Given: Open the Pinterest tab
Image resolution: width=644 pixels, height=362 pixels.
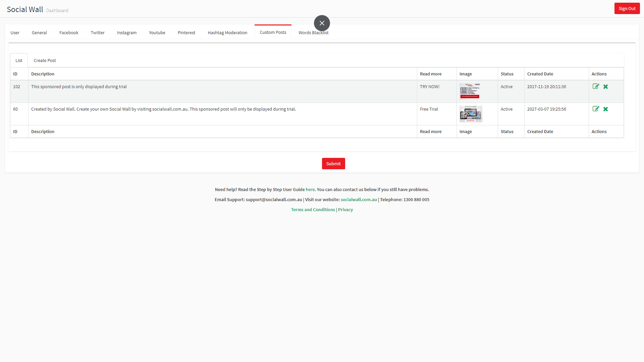Looking at the screenshot, I should 186,33.
